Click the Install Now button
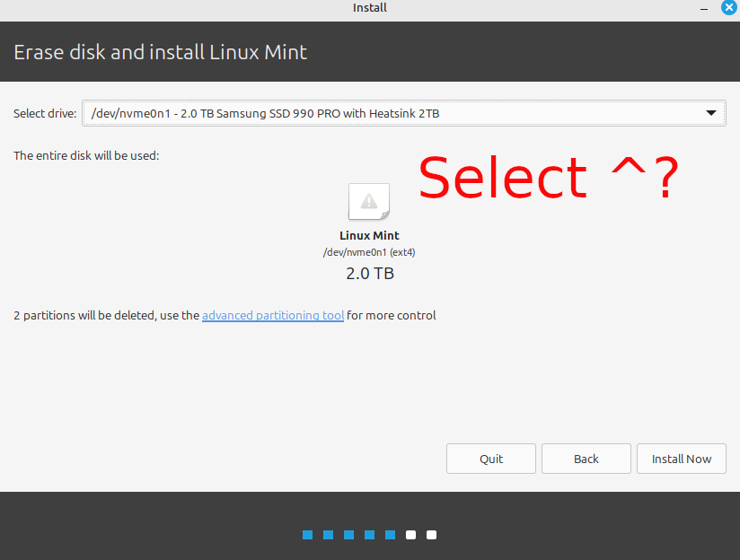Image resolution: width=740 pixels, height=560 pixels. 681,459
